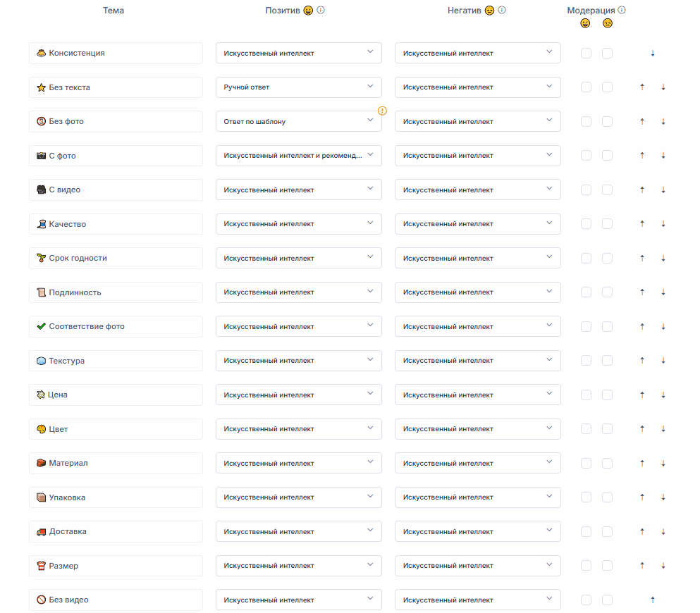Move Срок годности row up

pyautogui.click(x=642, y=259)
